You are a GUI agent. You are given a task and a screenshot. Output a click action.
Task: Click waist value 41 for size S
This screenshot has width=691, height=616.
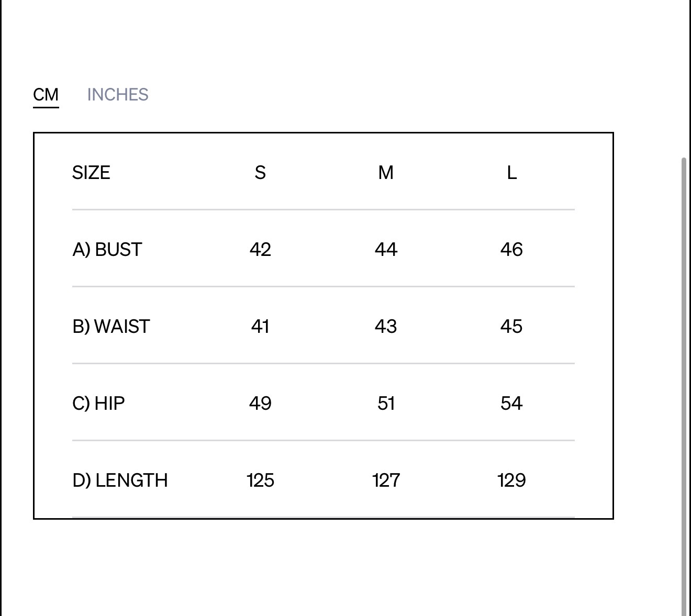pos(260,327)
